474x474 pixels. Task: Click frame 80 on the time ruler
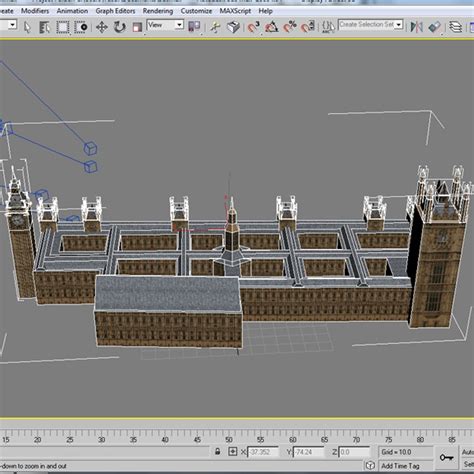coord(420,440)
